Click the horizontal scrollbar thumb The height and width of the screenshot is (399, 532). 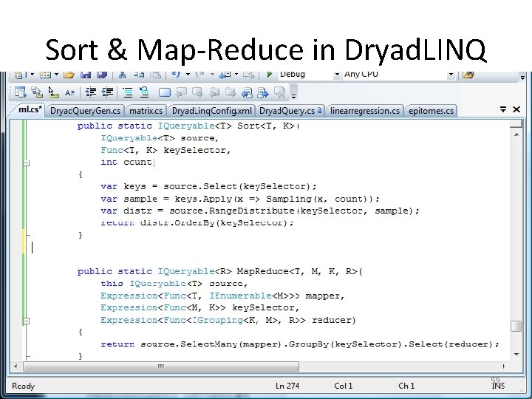[161, 366]
